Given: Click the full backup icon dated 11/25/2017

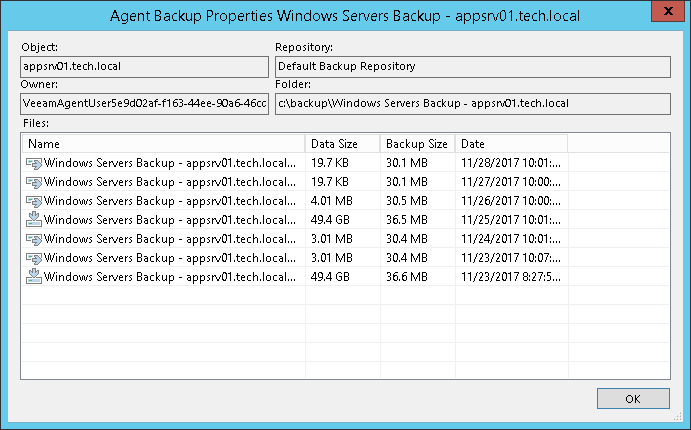Looking at the screenshot, I should (x=34, y=219).
